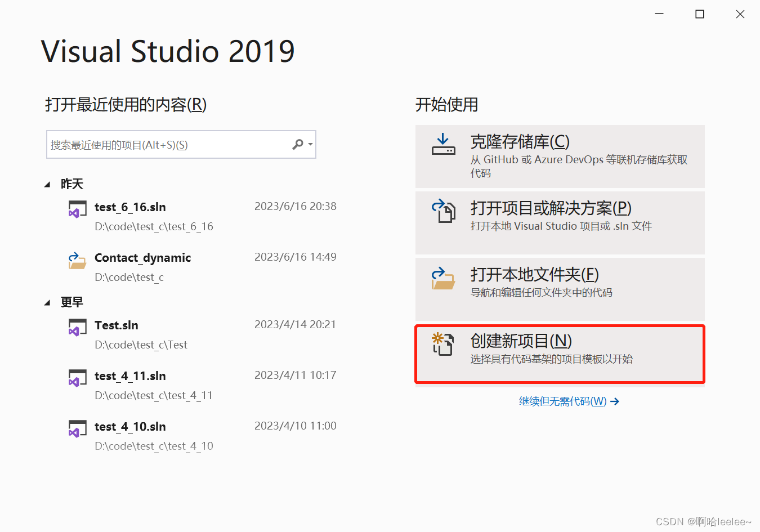Click the open project or solution icon
Screen dimensions: 760x532
[443, 211]
